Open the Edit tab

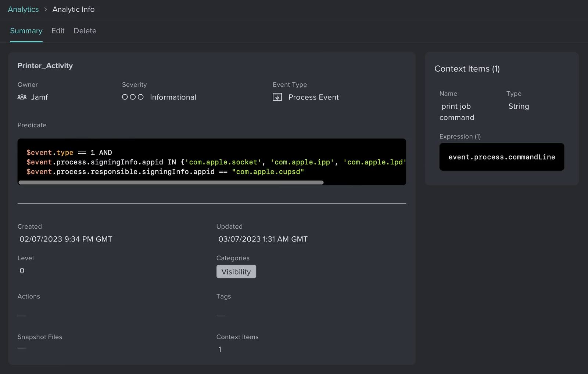58,31
